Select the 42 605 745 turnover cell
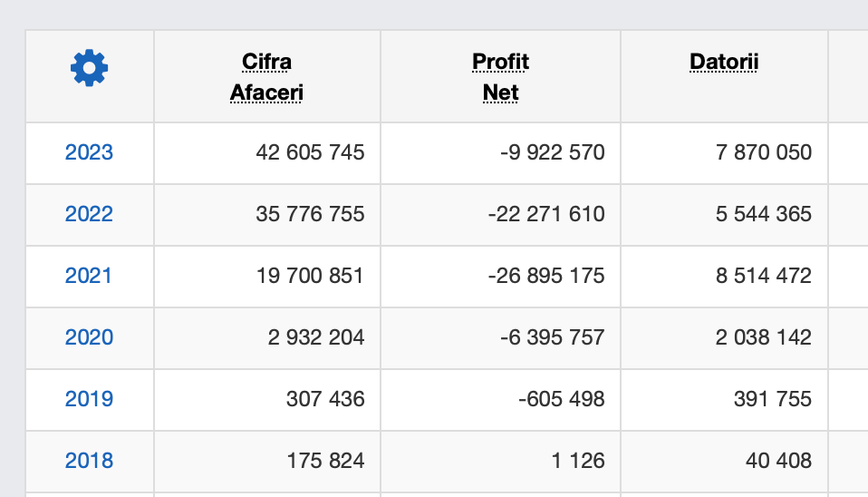The width and height of the screenshot is (868, 497). [x=310, y=152]
